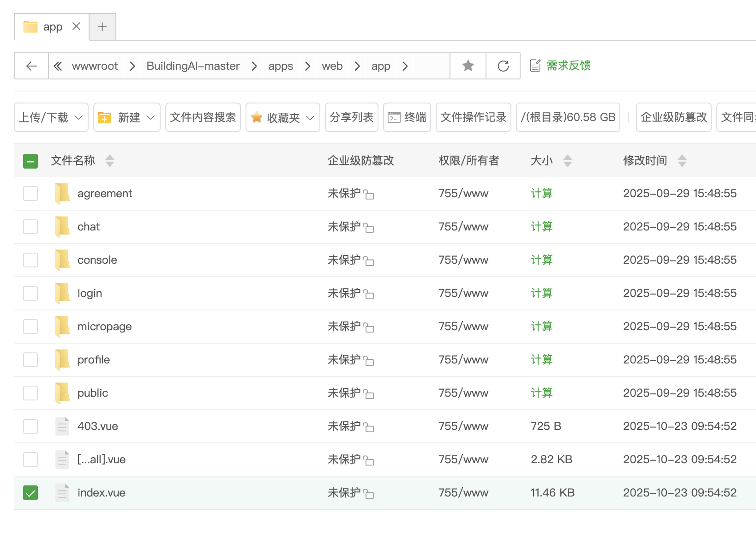Open the chat folder icon
The image size is (756, 557).
pyautogui.click(x=62, y=227)
